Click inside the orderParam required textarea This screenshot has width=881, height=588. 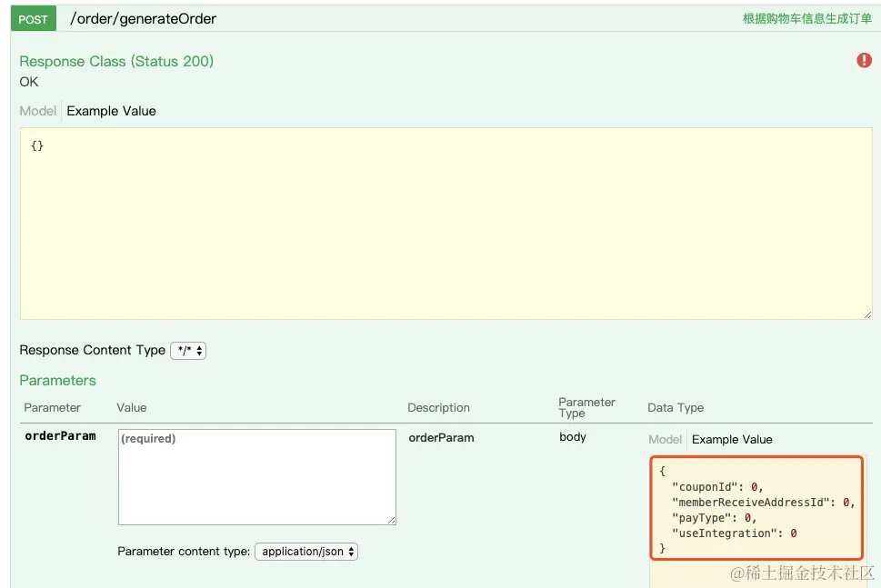pyautogui.click(x=256, y=477)
